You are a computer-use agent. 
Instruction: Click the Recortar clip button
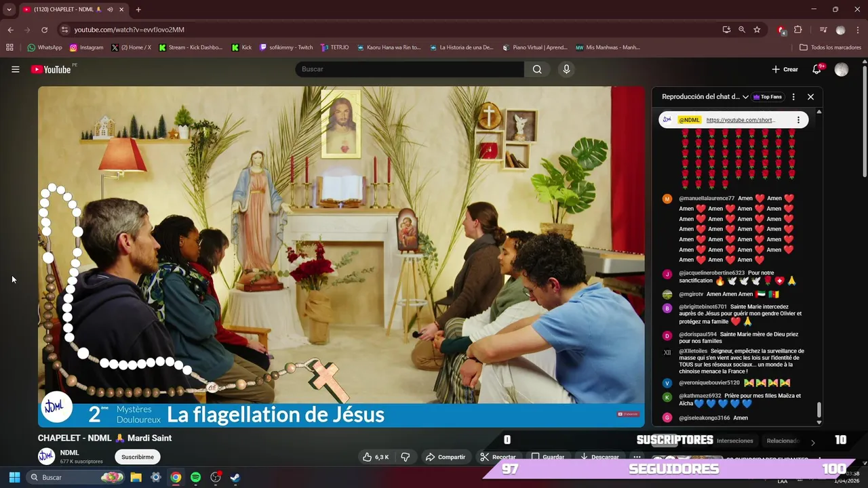(x=498, y=457)
